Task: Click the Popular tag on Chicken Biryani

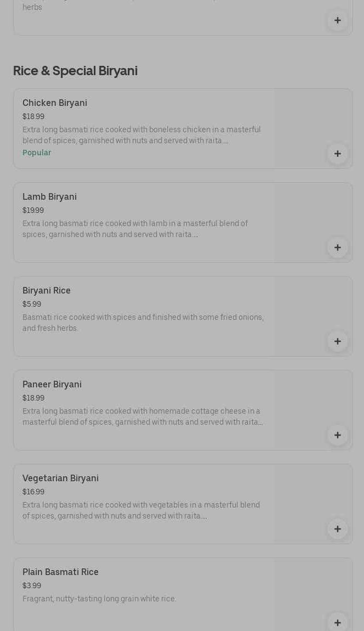Action: pyautogui.click(x=37, y=153)
